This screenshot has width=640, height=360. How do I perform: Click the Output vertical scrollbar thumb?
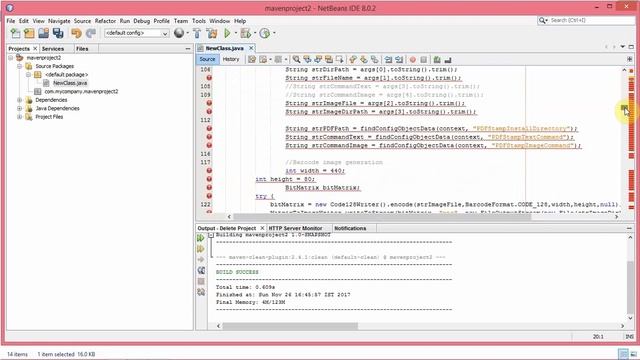630,286
